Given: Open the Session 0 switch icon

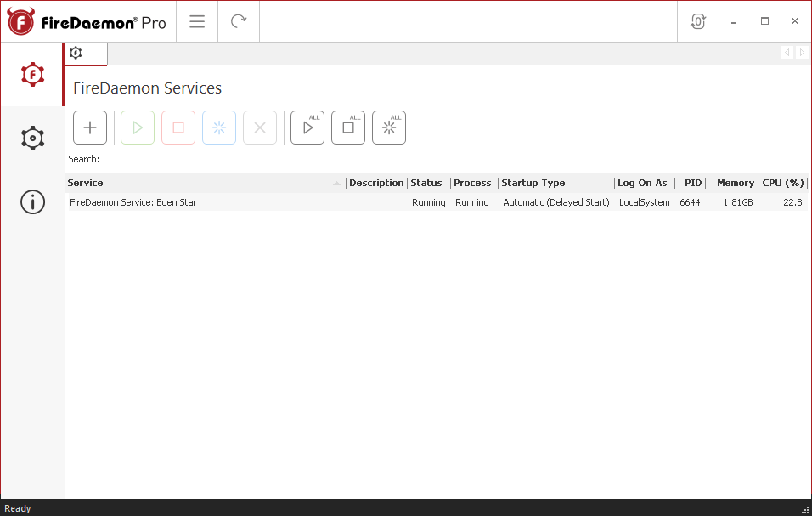Looking at the screenshot, I should pos(698,21).
